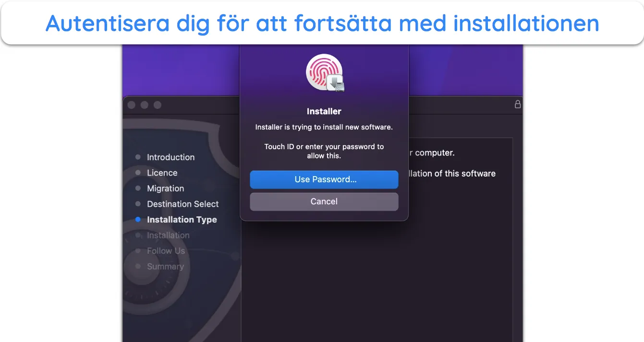644x342 pixels.
Task: Select the Installation Type step
Action: (x=182, y=220)
